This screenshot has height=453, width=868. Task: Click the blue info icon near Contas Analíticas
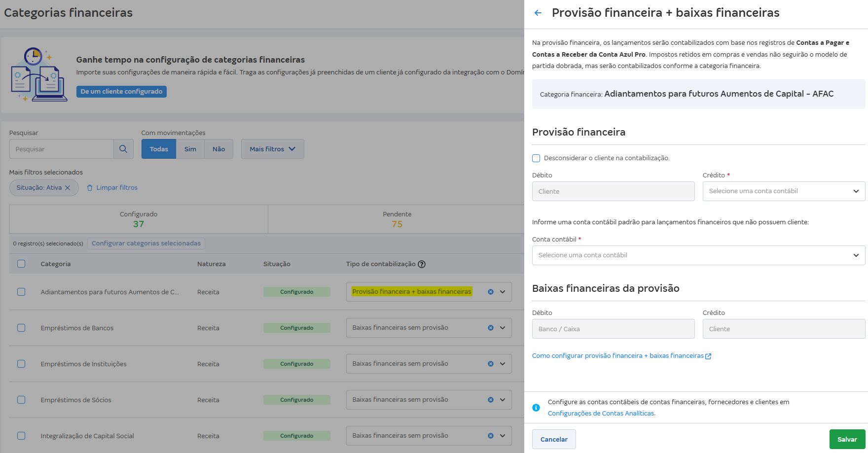pyautogui.click(x=537, y=408)
